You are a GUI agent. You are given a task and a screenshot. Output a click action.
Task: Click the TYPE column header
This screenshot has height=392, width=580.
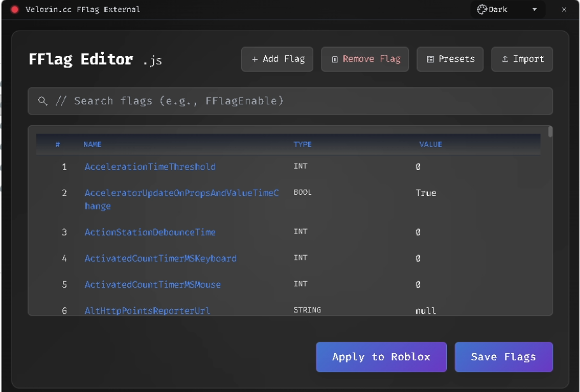click(302, 144)
